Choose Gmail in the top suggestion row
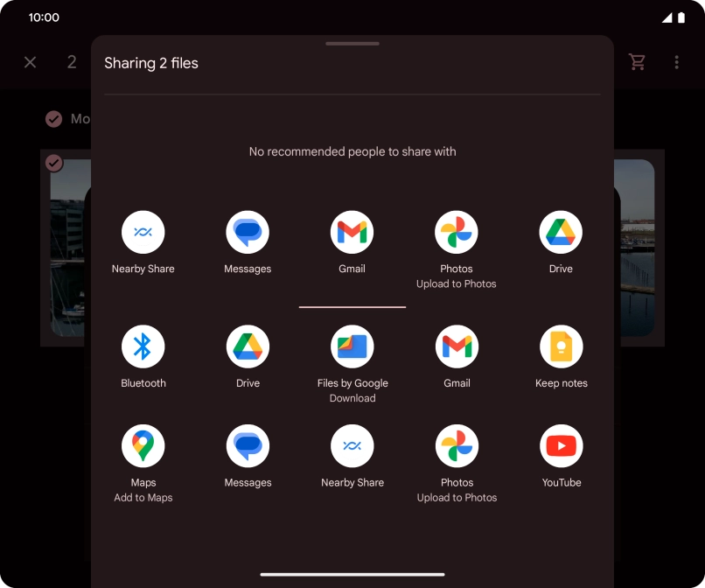 pyautogui.click(x=352, y=233)
